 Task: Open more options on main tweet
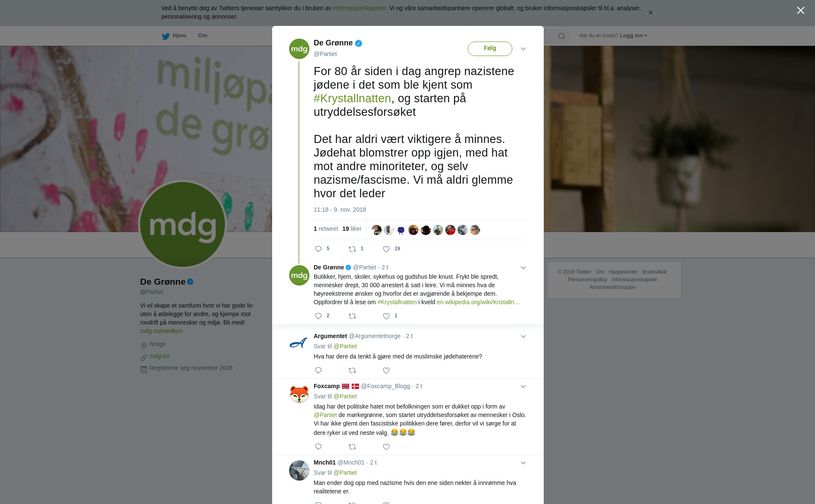tap(523, 49)
